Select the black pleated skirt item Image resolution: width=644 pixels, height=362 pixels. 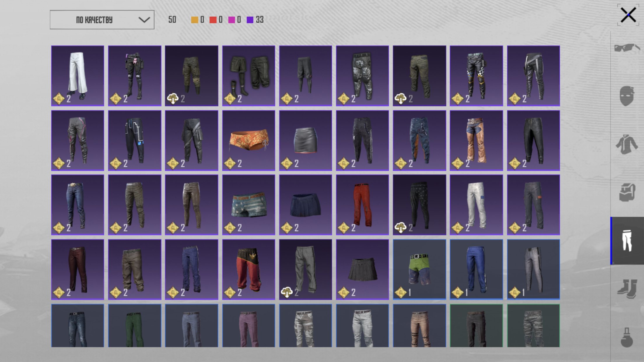point(362,270)
